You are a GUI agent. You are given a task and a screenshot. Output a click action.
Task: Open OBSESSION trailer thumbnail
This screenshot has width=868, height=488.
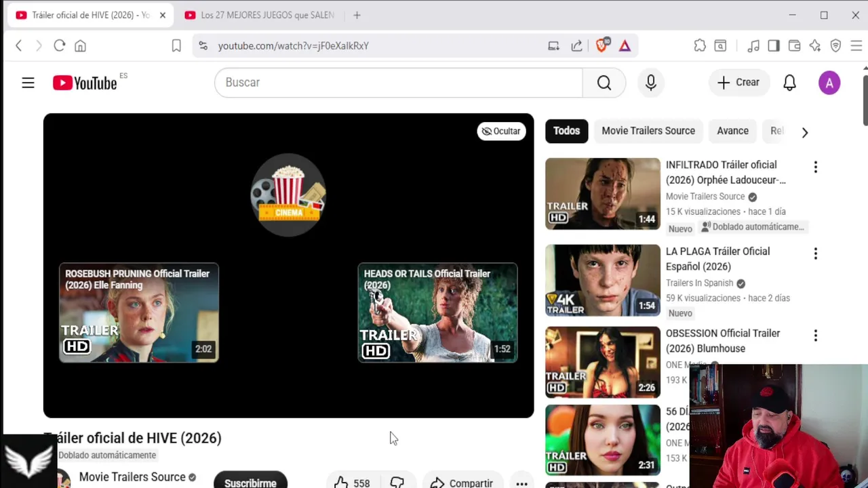(602, 362)
